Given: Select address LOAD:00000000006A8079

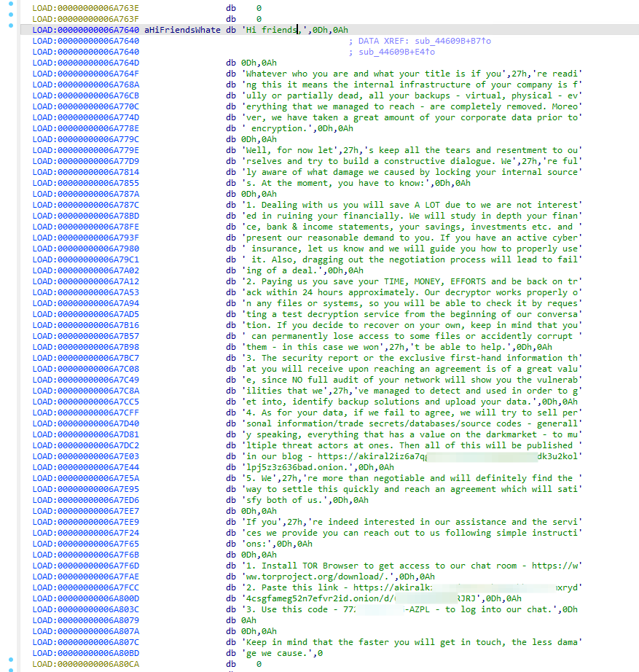Looking at the screenshot, I should [86, 620].
